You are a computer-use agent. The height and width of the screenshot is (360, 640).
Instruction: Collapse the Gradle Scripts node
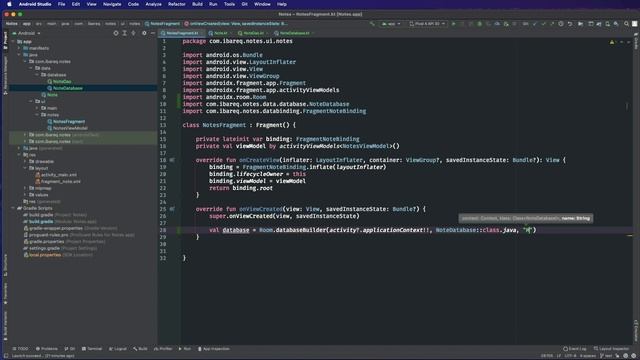coord(13,208)
